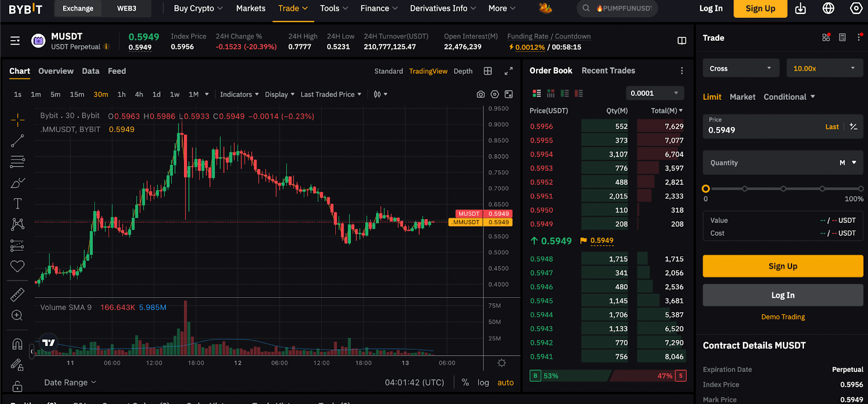The image size is (868, 404).
Task: Click the funding rate 0.0012% link
Action: point(530,47)
